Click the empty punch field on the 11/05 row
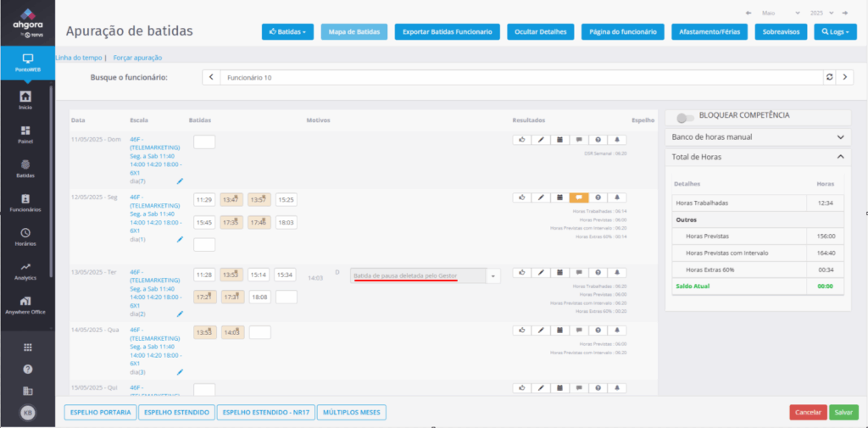868x428 pixels. (x=204, y=142)
